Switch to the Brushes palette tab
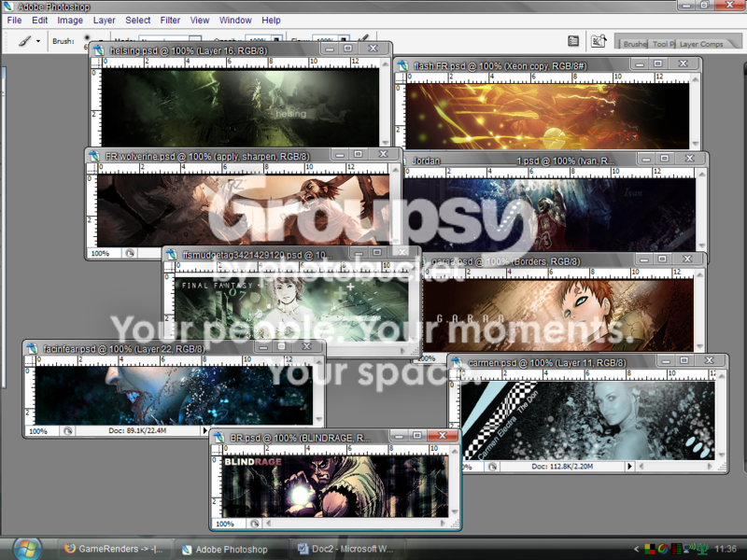 pyautogui.click(x=634, y=44)
